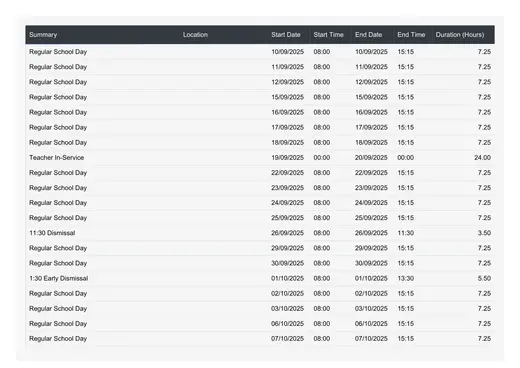Click the Location column header
This screenshot has height=368, width=520.
(x=195, y=35)
